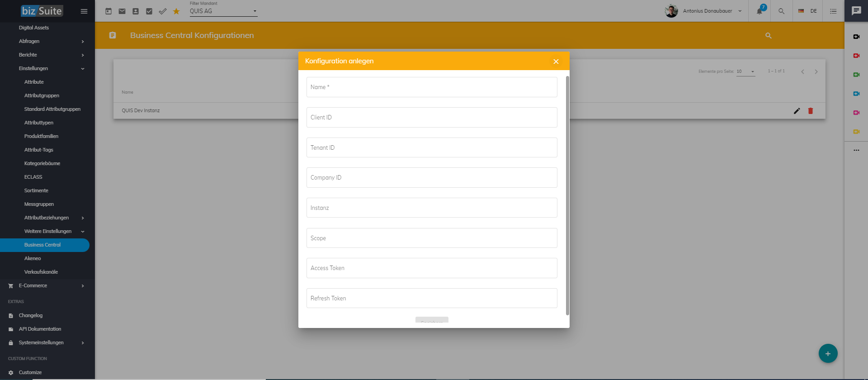Go to the next page of results
The height and width of the screenshot is (380, 868).
coord(816,71)
